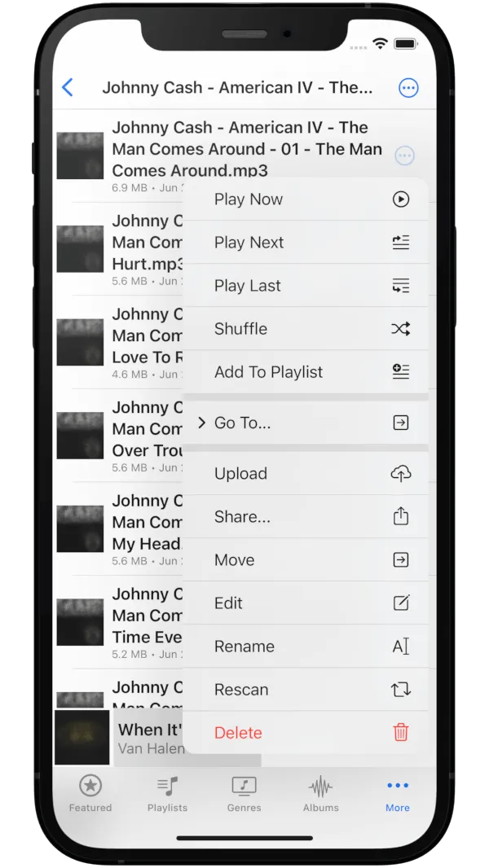Open the header ellipsis options button
This screenshot has height=868, width=489.
tap(408, 87)
